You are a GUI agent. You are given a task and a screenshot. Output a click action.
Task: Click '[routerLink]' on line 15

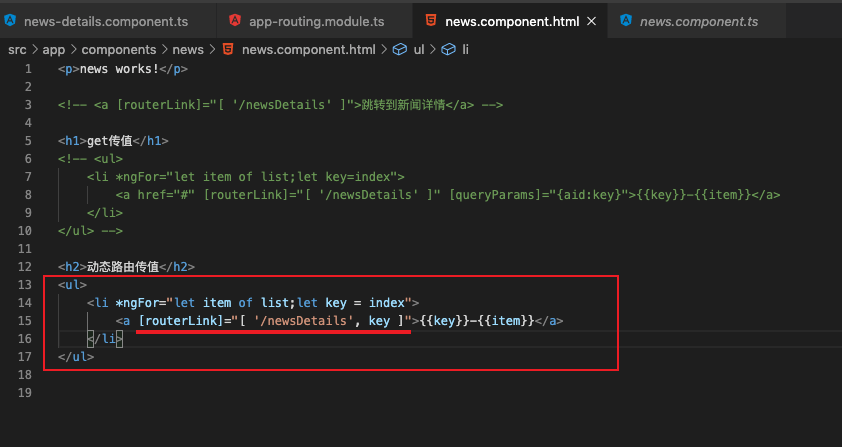180,321
